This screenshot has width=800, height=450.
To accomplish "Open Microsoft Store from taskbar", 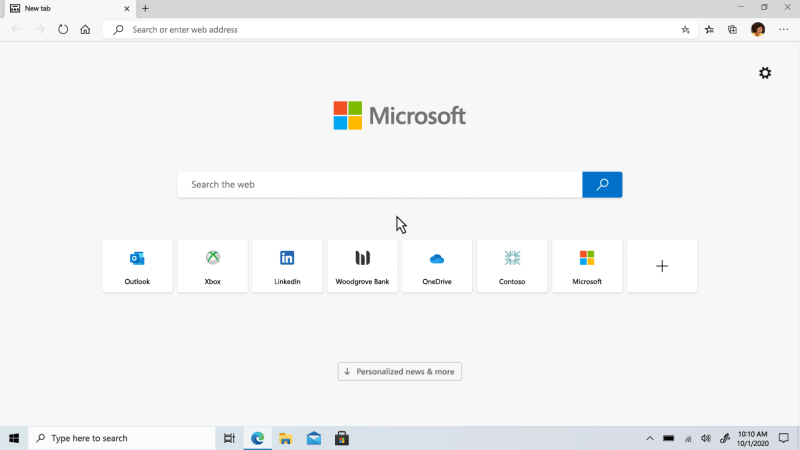I will point(342,438).
